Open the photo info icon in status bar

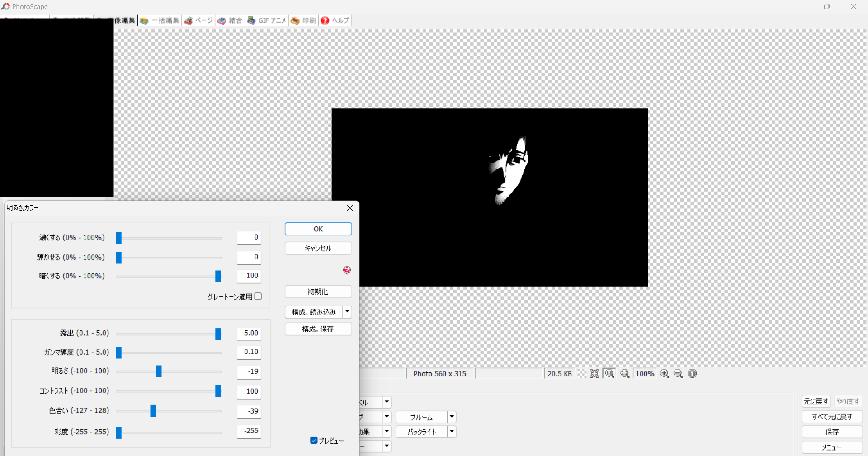(692, 374)
